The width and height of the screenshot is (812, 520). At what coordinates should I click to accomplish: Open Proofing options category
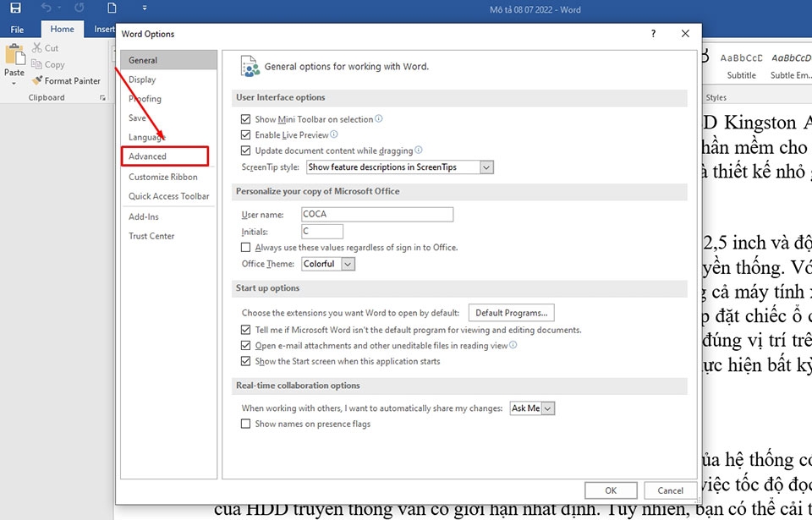pos(169,98)
